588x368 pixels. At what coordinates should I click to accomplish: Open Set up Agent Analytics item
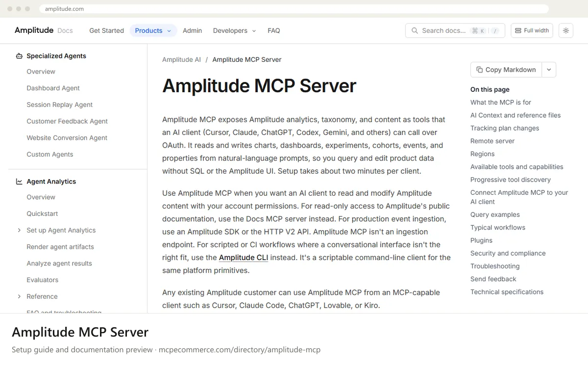tap(61, 230)
